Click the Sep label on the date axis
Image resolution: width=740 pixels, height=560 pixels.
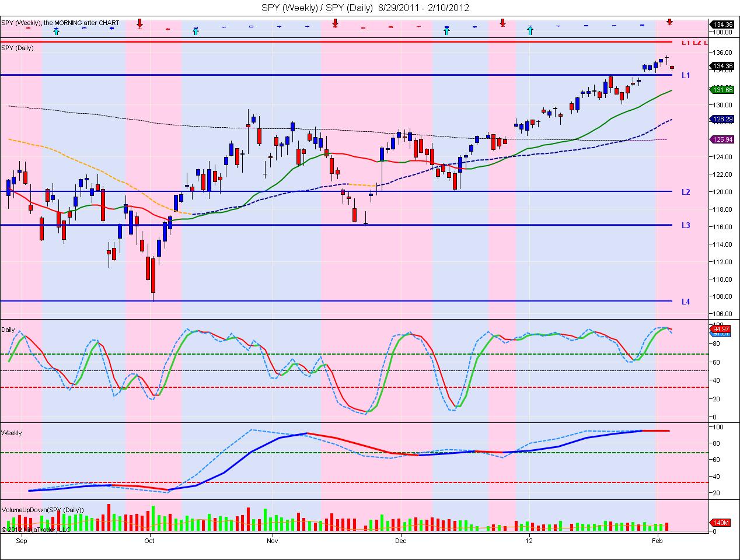pyautogui.click(x=22, y=540)
